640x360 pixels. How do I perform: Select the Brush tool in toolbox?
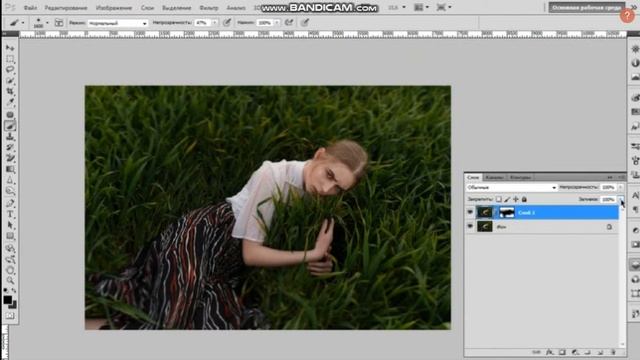(x=10, y=126)
